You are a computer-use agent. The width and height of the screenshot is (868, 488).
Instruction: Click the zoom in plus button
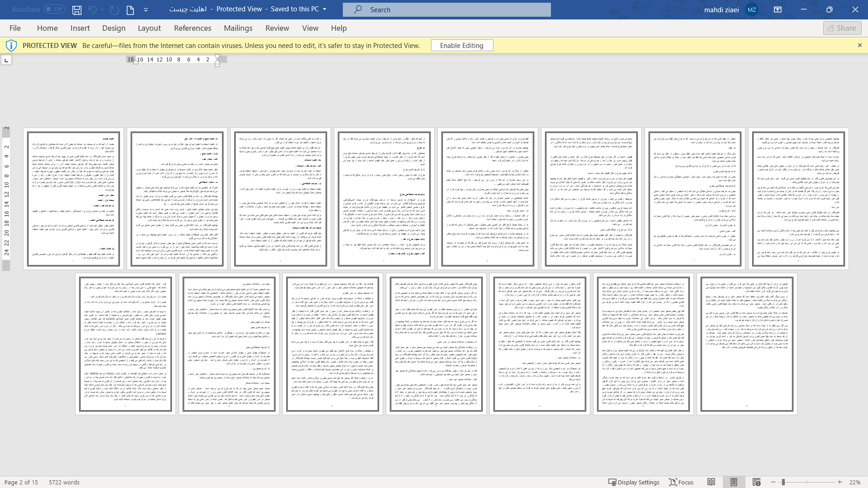coord(840,482)
